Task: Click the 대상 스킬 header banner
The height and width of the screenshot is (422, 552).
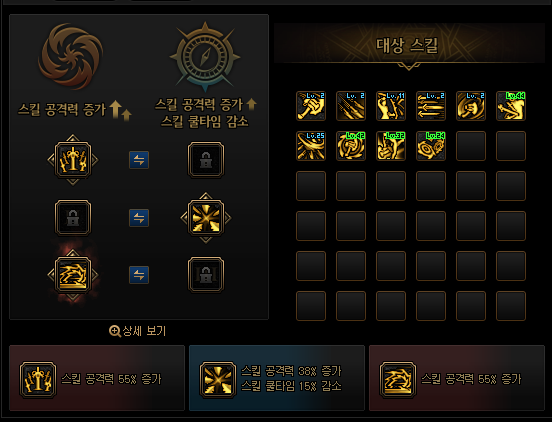Action: click(409, 44)
